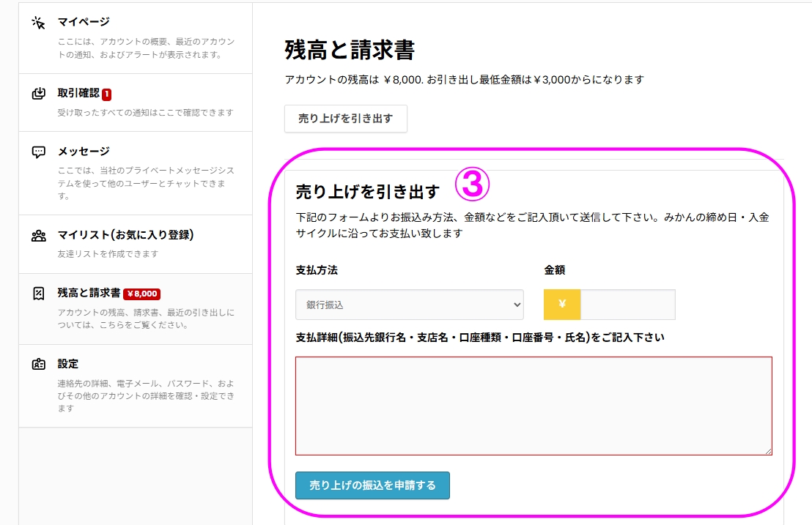Click the 売り上げを引き出す button
The height and width of the screenshot is (525, 812).
tap(345, 119)
